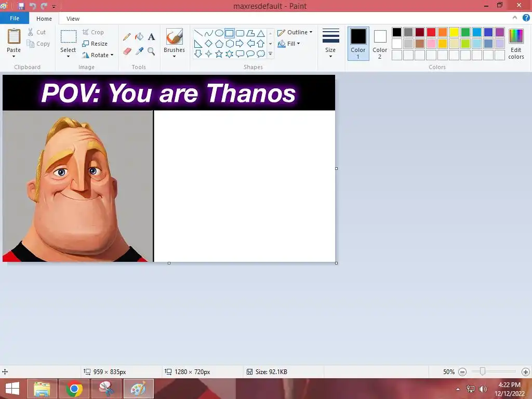Choose the Triangle shape
Screen dimensions: 532x399
tap(261, 33)
